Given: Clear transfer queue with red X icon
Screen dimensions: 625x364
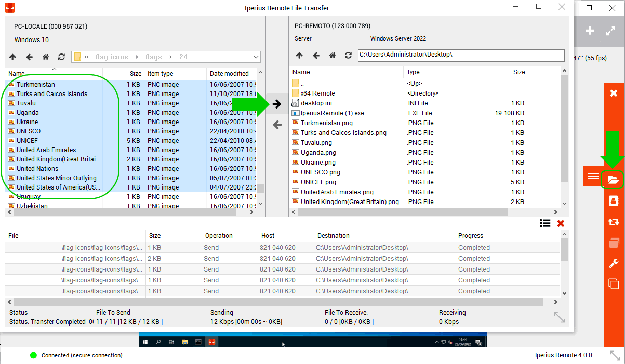Looking at the screenshot, I should 561,223.
